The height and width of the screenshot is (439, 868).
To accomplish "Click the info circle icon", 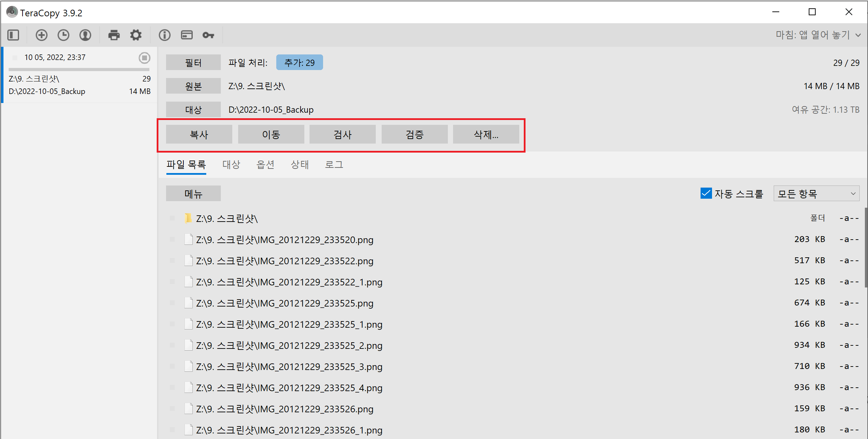I will tap(165, 35).
